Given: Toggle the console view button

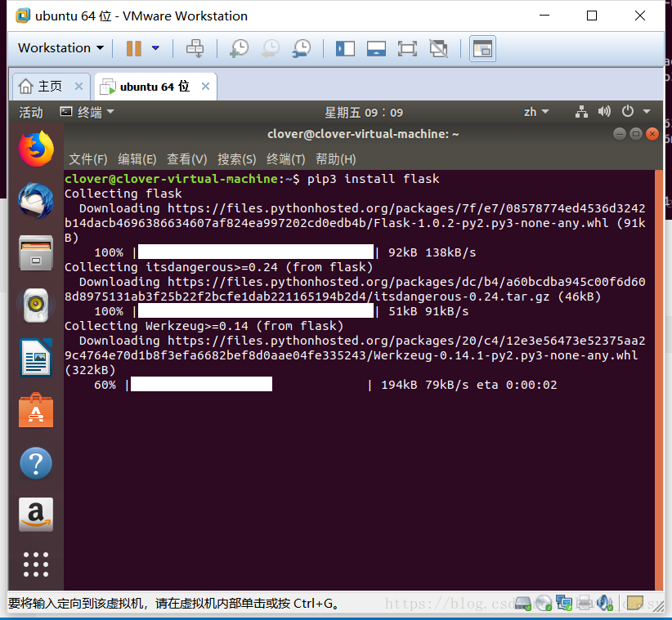Looking at the screenshot, I should (482, 48).
